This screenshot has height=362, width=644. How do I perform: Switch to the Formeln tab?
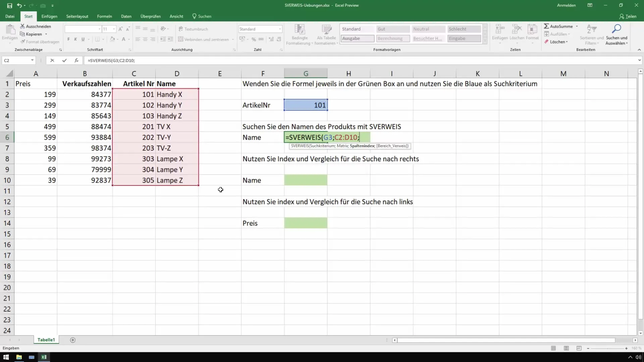(104, 16)
